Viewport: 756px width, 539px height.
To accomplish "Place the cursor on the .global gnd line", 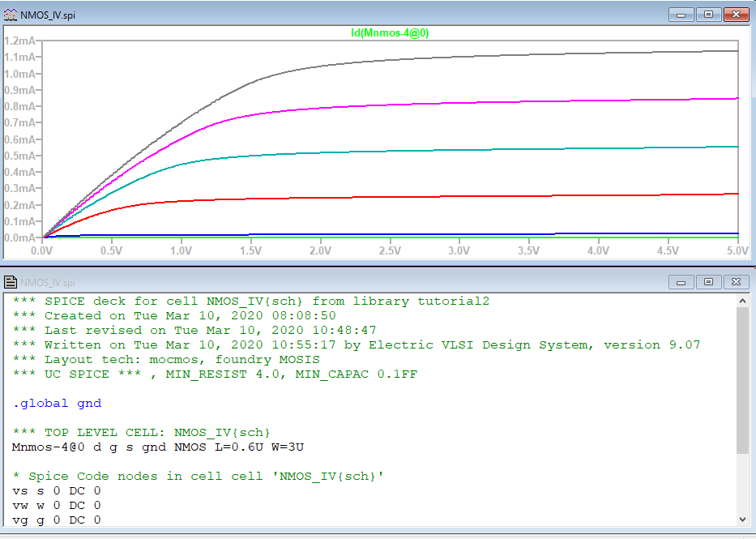I will pos(57,403).
